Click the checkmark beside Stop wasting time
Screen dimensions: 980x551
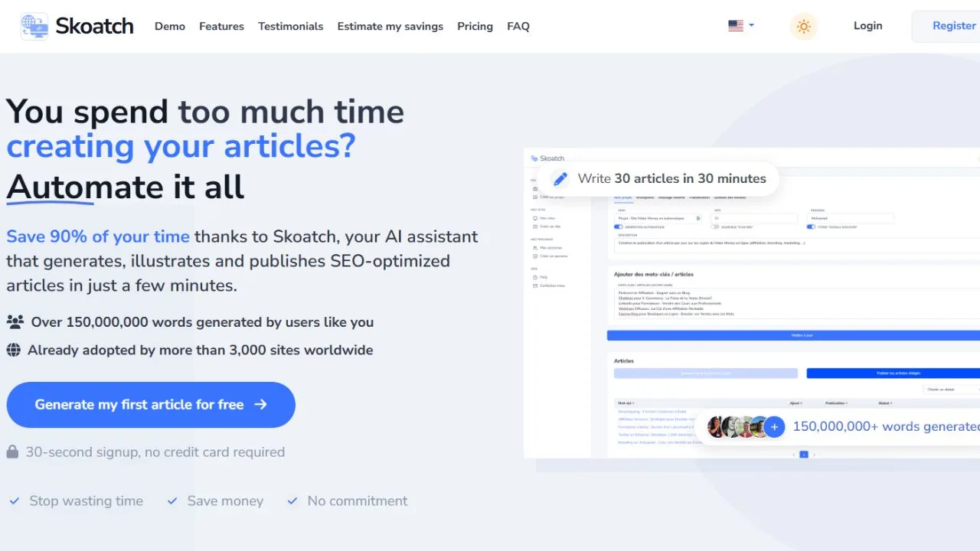tap(15, 501)
